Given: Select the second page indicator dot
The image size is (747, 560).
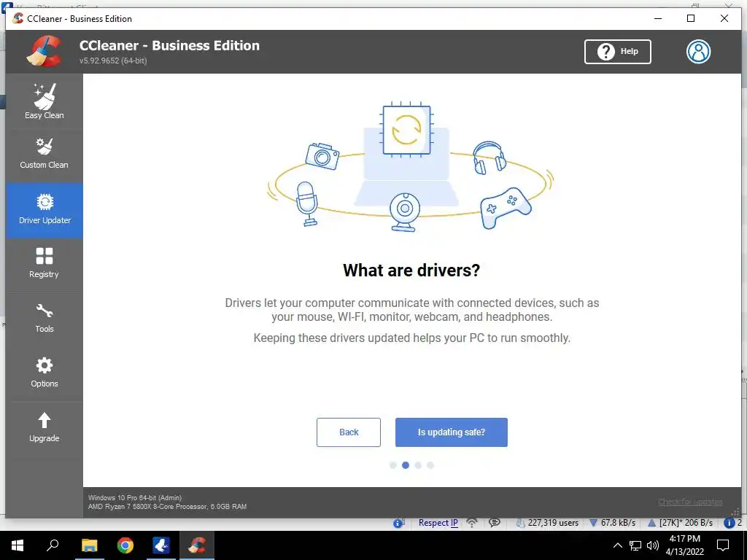Looking at the screenshot, I should (406, 465).
